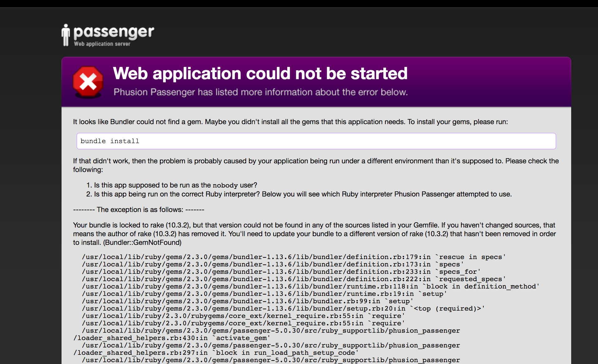Click the list item about the correct Ruby interpreter
This screenshot has width=598, height=364.
pos(303,194)
